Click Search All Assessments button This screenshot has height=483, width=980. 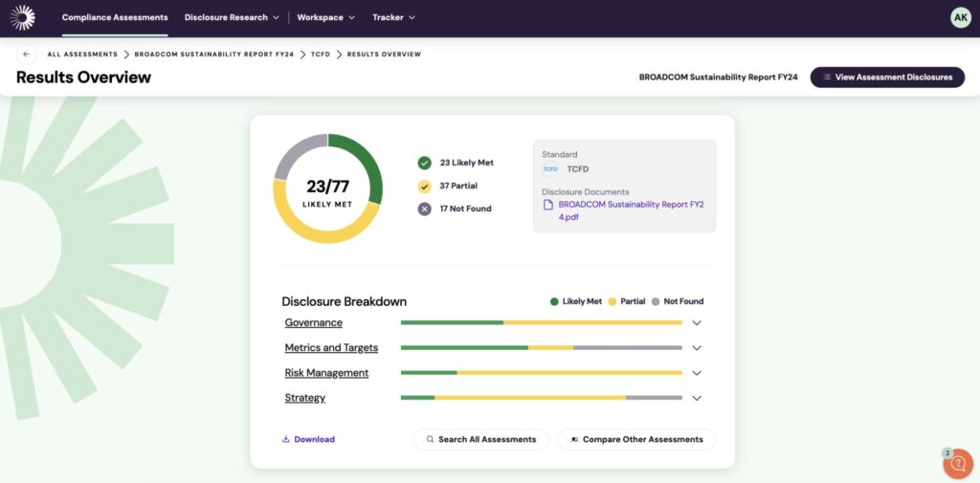pyautogui.click(x=480, y=440)
